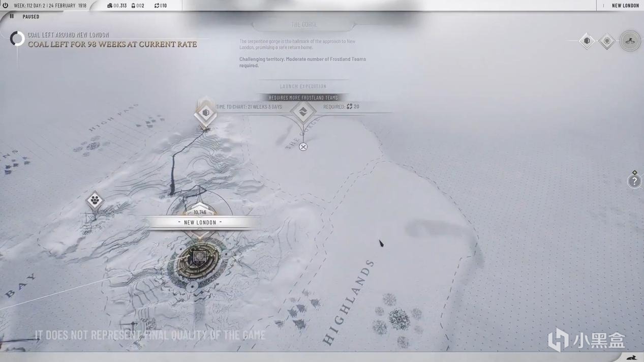
Task: Click the small icon at bottom-right corner bar
Action: point(631,357)
